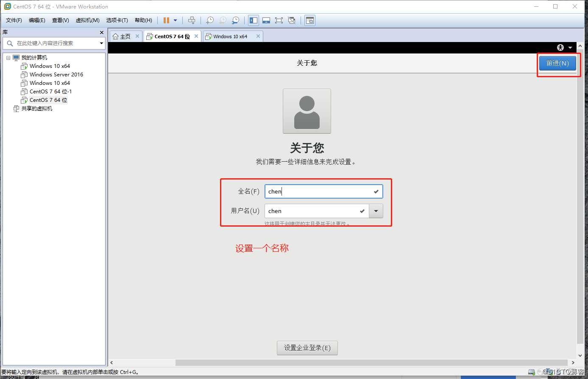The width and height of the screenshot is (588, 379).
Task: Enter full screen mode icon
Action: point(279,20)
